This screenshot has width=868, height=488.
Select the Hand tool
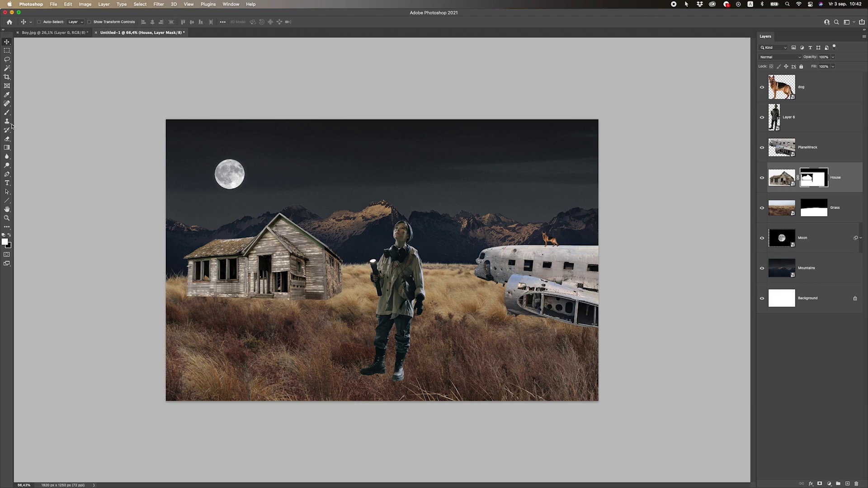point(7,209)
